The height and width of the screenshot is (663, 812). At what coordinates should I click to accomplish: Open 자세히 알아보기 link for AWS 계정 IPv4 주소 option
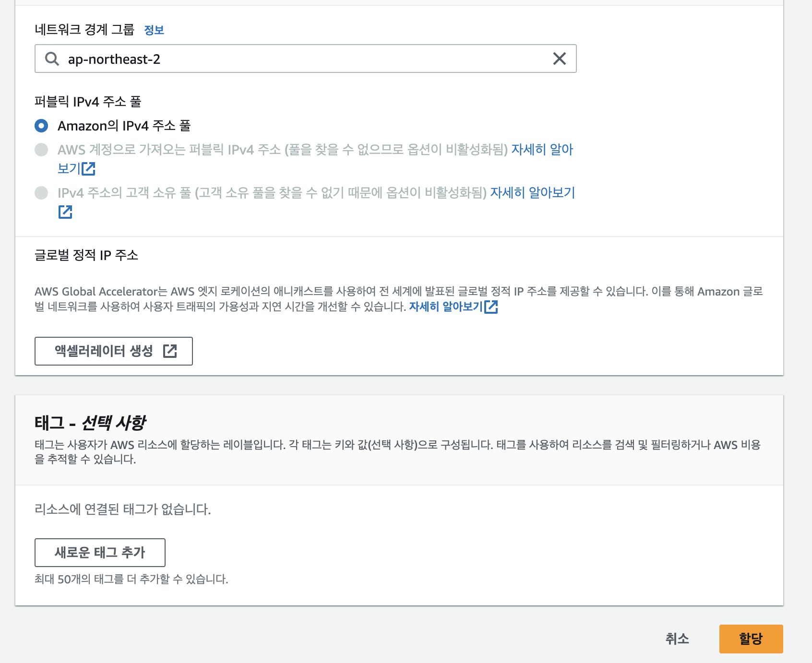[x=542, y=150]
